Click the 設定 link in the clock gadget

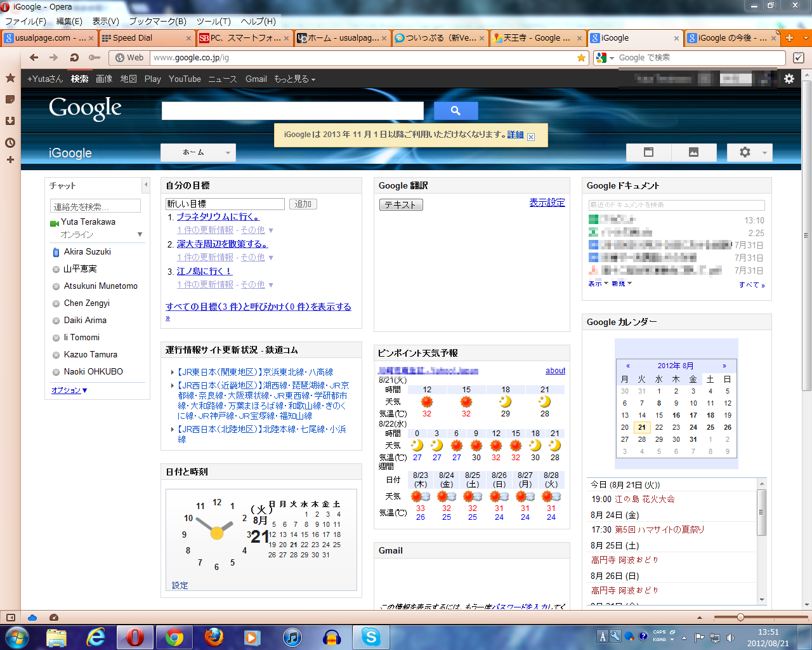pyautogui.click(x=180, y=585)
